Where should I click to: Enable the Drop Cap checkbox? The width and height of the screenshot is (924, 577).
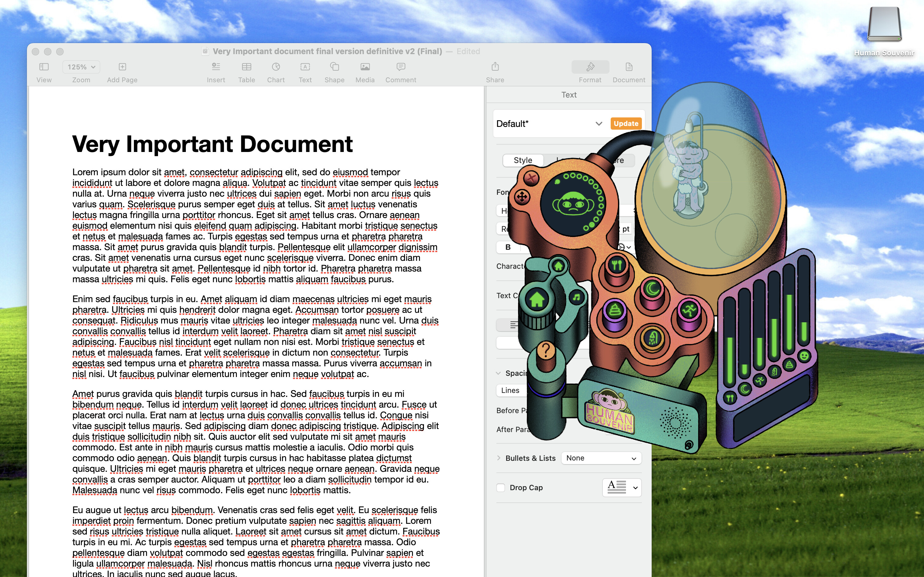click(x=500, y=488)
